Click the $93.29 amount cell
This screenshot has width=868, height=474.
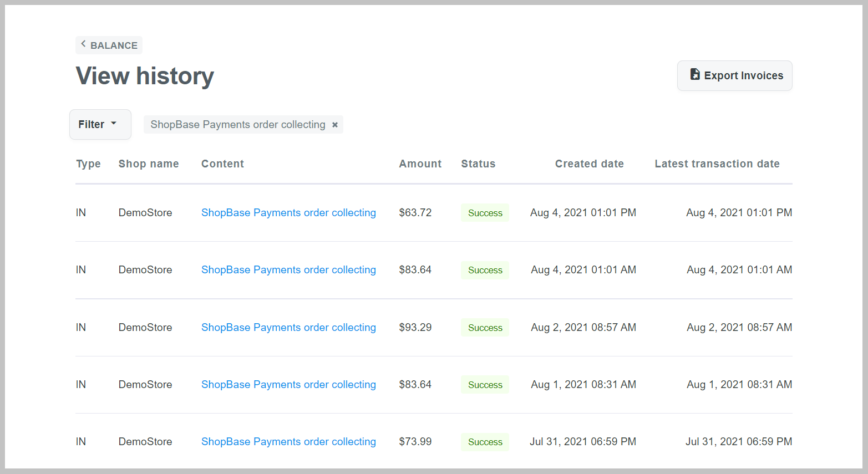coord(415,327)
